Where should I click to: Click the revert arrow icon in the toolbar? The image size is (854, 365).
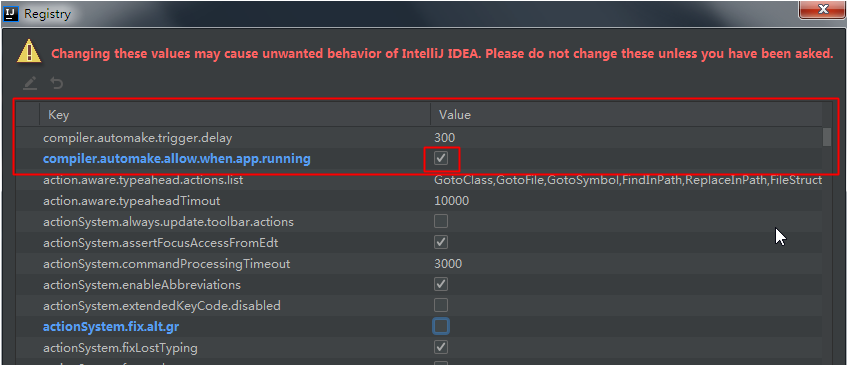(57, 83)
